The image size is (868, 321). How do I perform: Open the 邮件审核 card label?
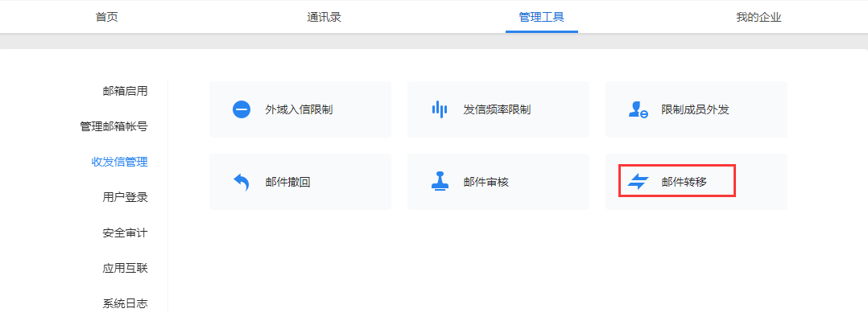(486, 182)
